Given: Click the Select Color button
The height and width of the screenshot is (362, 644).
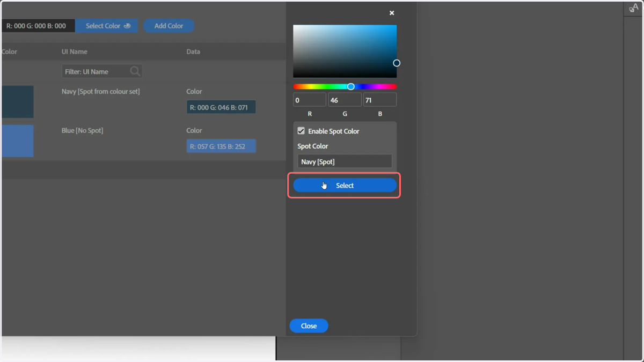Looking at the screenshot, I should pyautogui.click(x=107, y=26).
